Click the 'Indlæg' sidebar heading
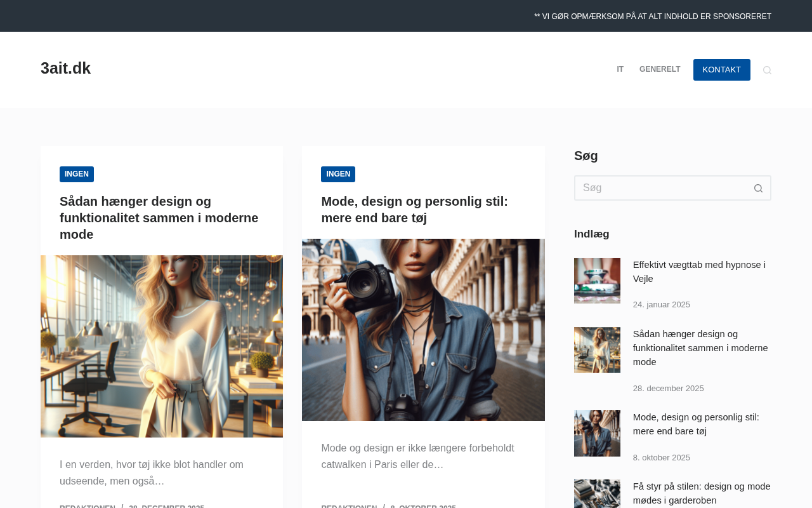Viewport: 812px width, 508px height. [592, 234]
